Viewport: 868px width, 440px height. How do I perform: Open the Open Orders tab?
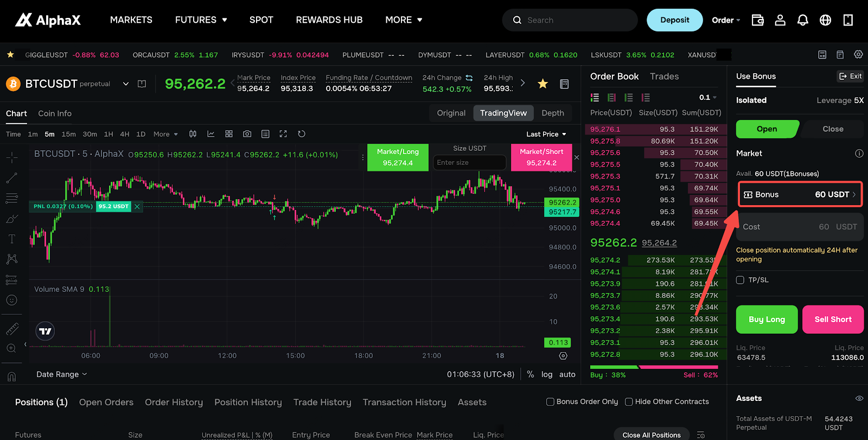click(106, 402)
